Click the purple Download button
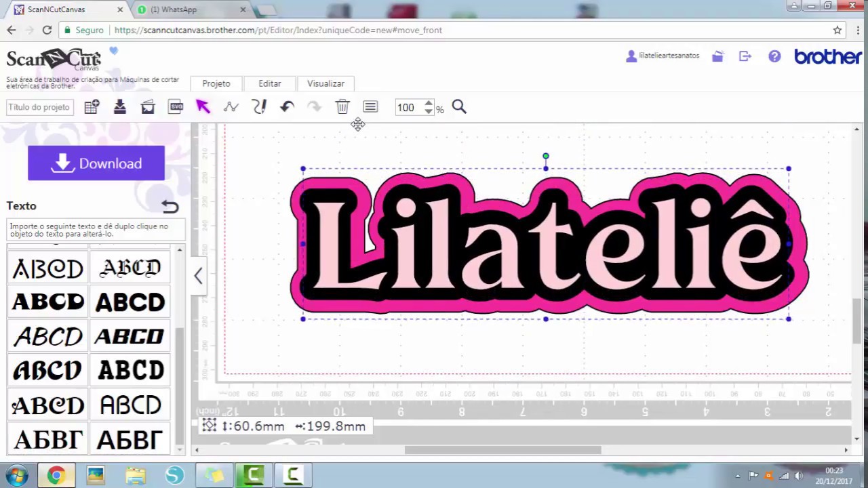The width and height of the screenshot is (868, 488). click(96, 163)
